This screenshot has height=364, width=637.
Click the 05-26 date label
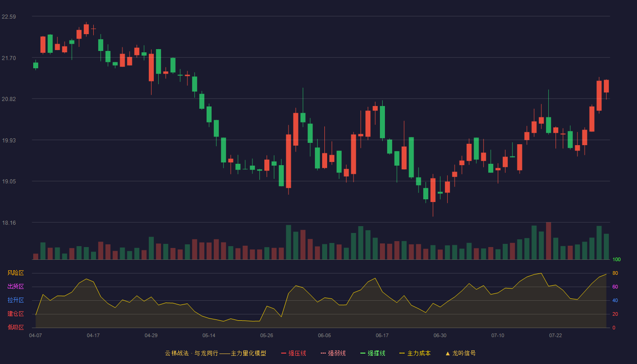267,335
